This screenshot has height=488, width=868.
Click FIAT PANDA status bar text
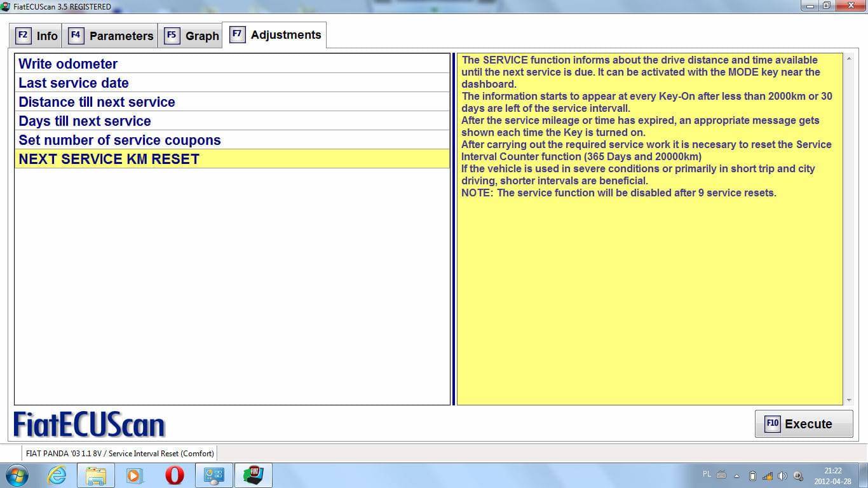coord(120,453)
